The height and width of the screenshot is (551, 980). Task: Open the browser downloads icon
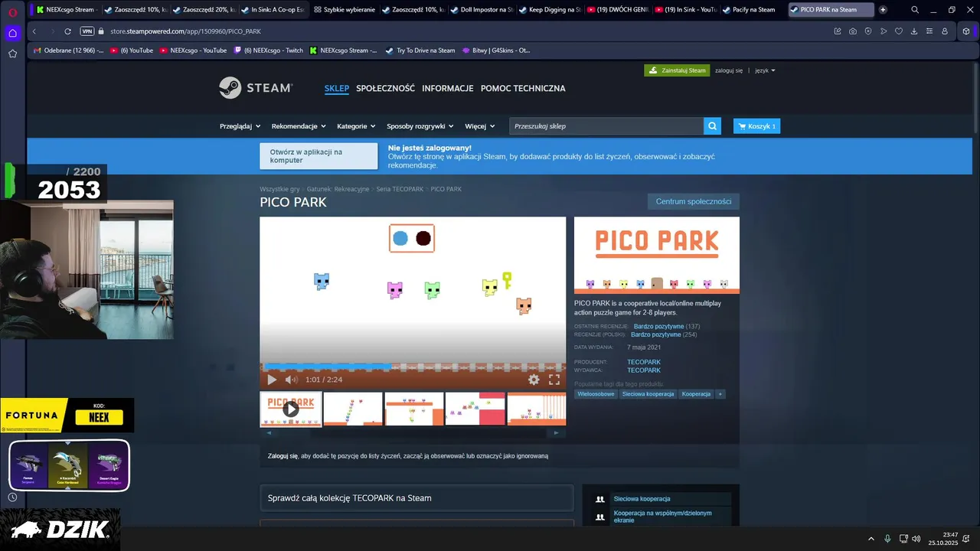pos(914,31)
